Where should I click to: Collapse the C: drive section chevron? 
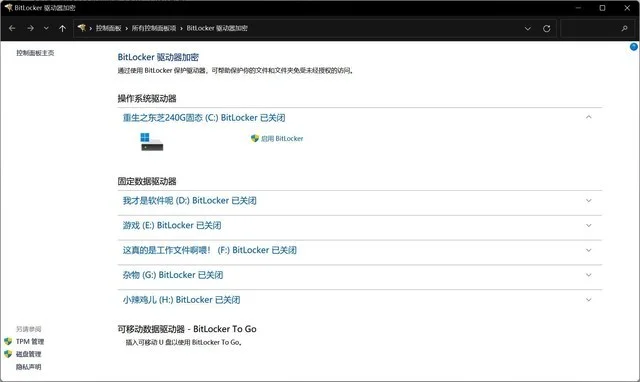[589, 117]
